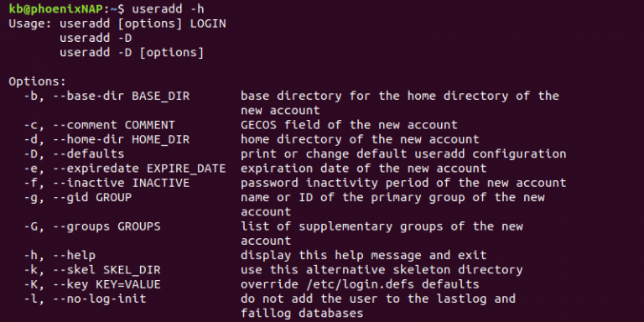Click the '--inactive INACTIVE' option
644x322 pixels.
[x=122, y=183]
